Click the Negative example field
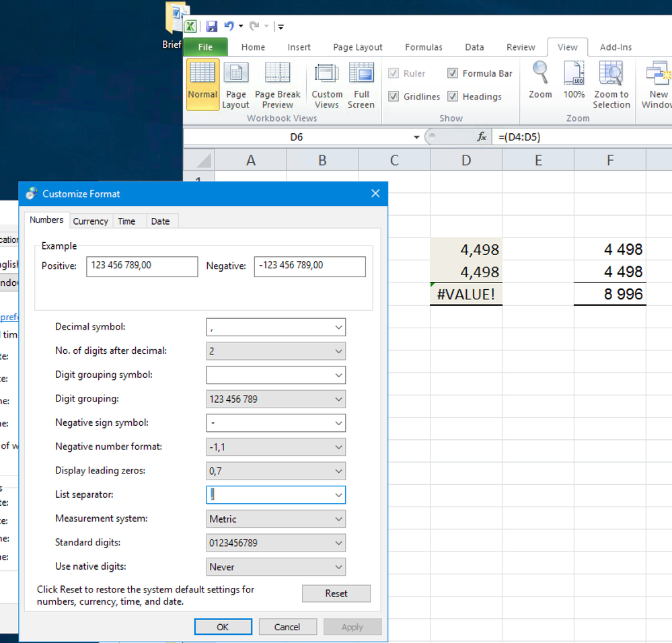 pyautogui.click(x=310, y=266)
